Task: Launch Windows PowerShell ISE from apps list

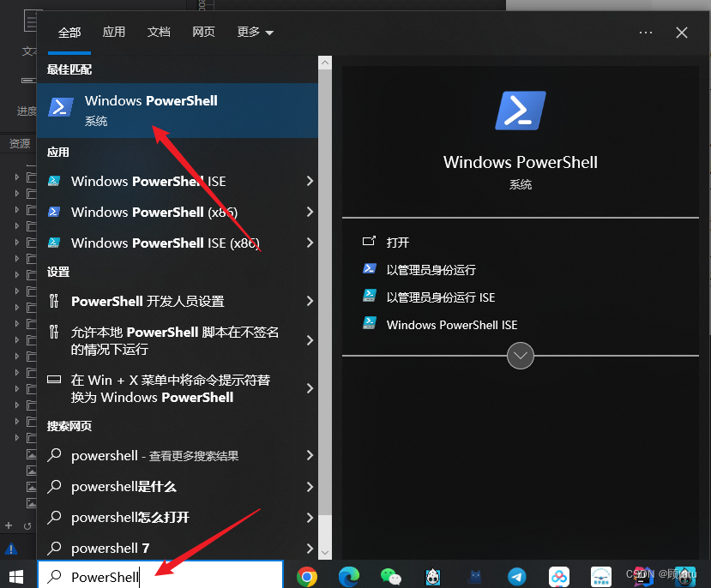Action: point(178,181)
